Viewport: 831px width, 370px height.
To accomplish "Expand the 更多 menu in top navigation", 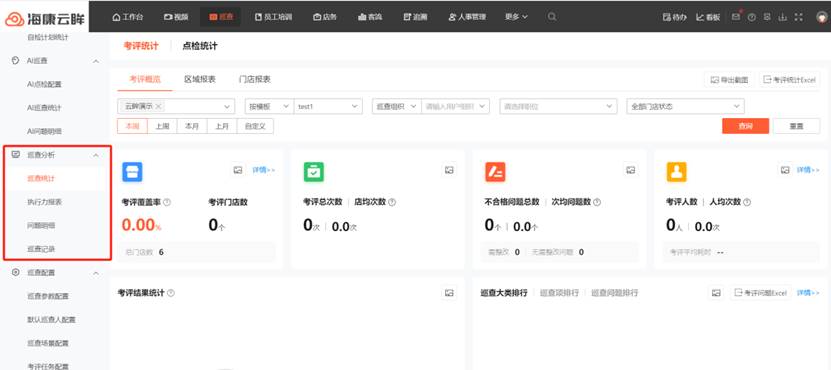I will point(516,17).
